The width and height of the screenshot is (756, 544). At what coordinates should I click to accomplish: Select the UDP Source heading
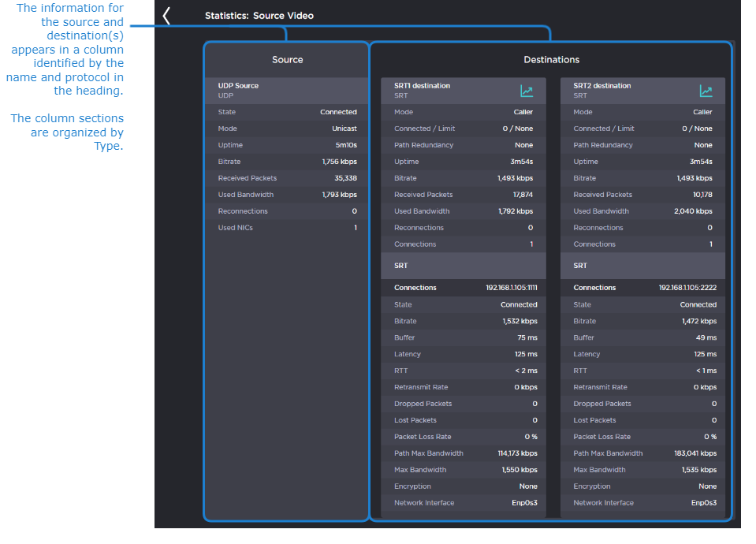coord(238,86)
